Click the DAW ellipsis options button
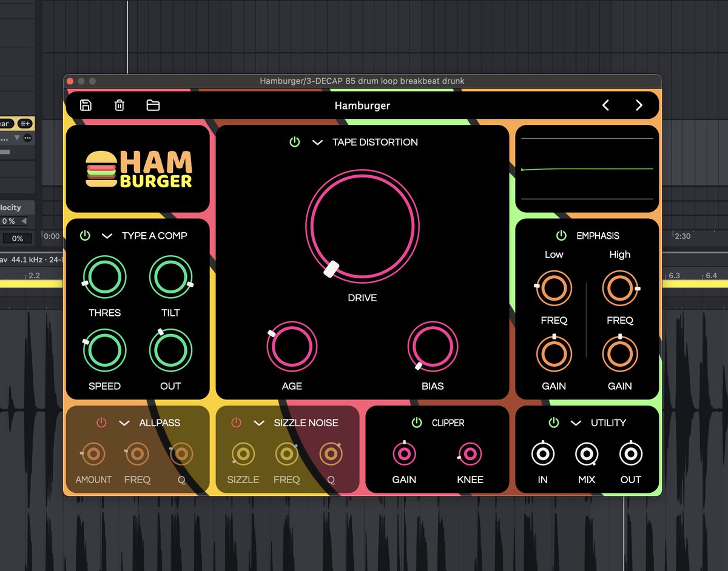The image size is (728, 571). click(x=28, y=138)
